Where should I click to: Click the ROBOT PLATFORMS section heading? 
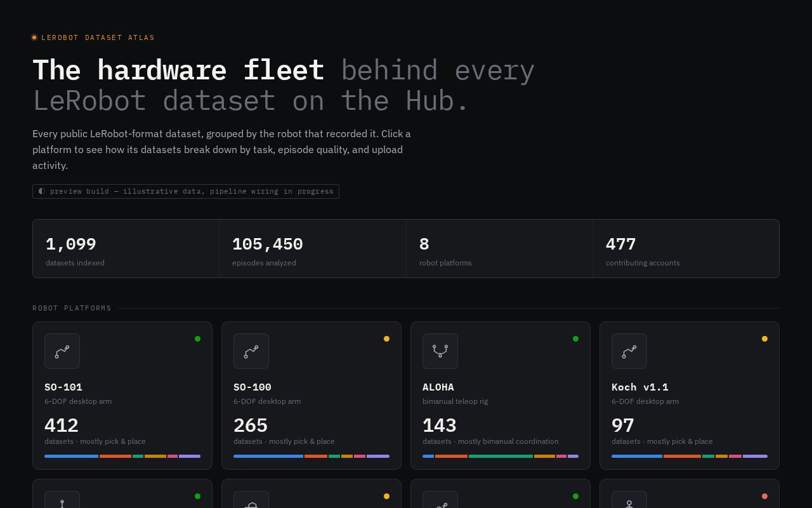point(72,308)
